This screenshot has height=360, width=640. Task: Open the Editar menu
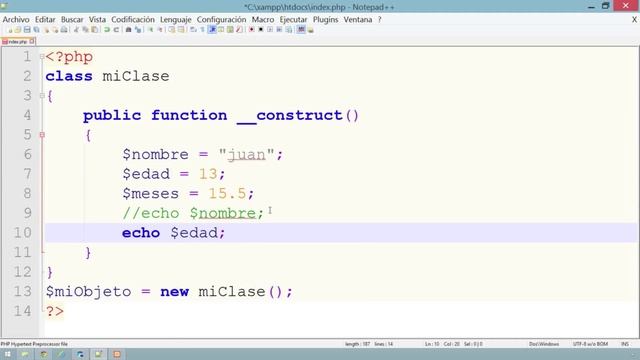[x=45, y=20]
